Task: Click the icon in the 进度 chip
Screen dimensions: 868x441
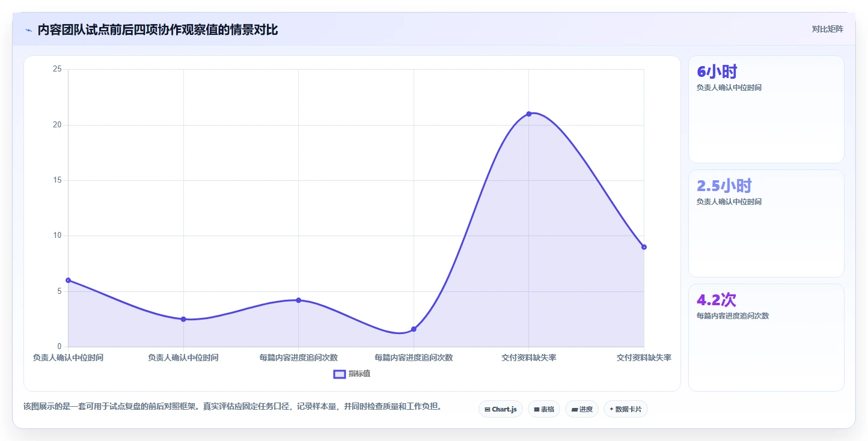Action: [574, 409]
